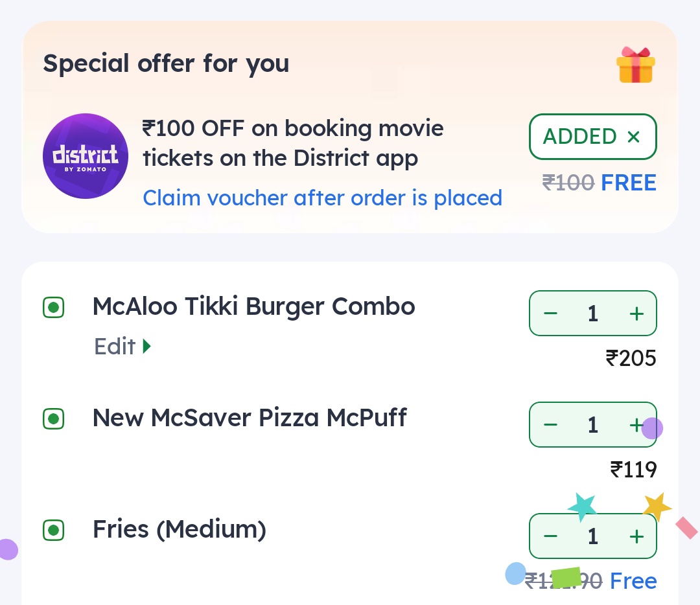The height and width of the screenshot is (605, 700).
Task: Click the gift box icon
Action: pyautogui.click(x=635, y=65)
